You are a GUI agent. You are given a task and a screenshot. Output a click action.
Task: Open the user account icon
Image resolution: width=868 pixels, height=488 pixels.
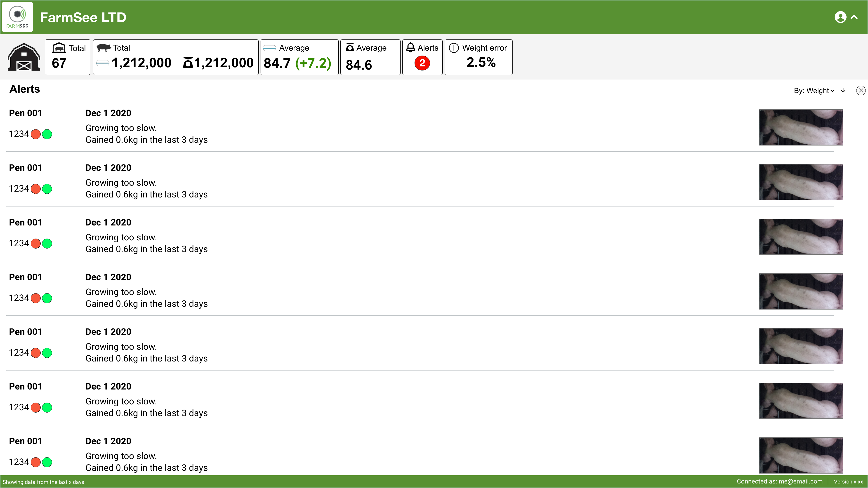840,17
